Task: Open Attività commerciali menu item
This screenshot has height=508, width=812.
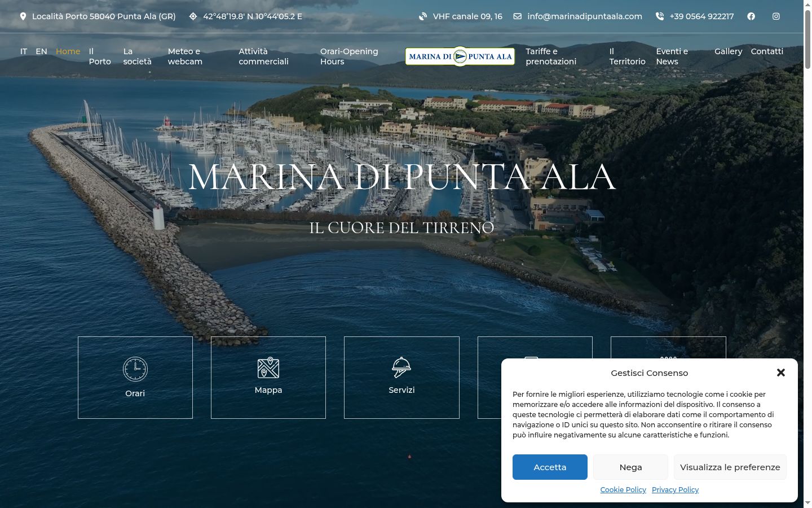Action: (263, 56)
